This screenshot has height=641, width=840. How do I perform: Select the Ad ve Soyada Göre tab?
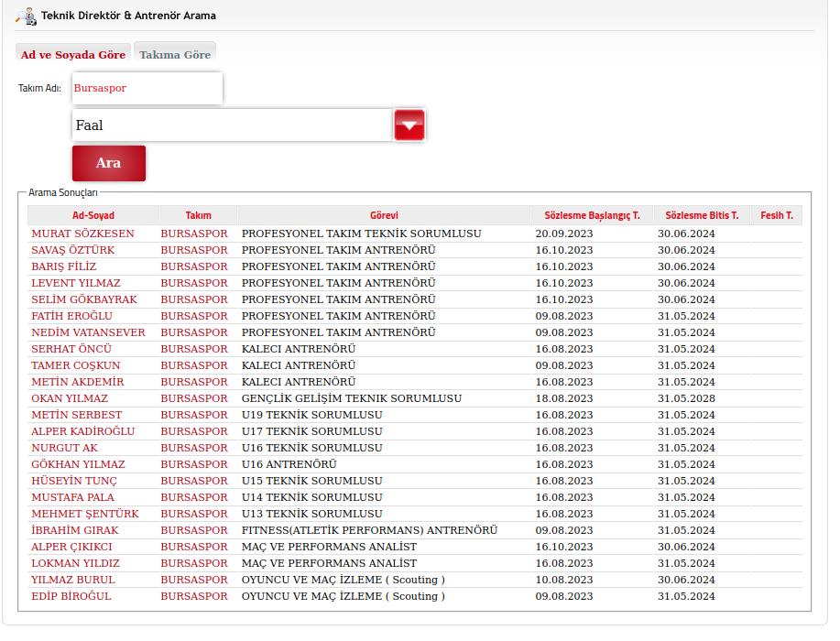[x=73, y=54]
